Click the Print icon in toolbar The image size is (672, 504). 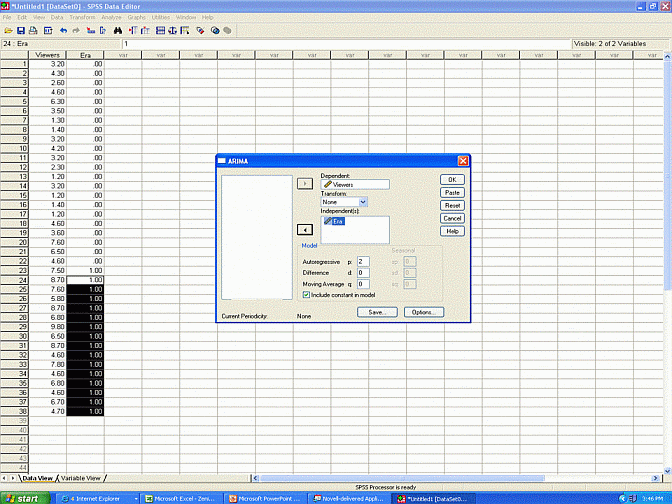pos(33,31)
